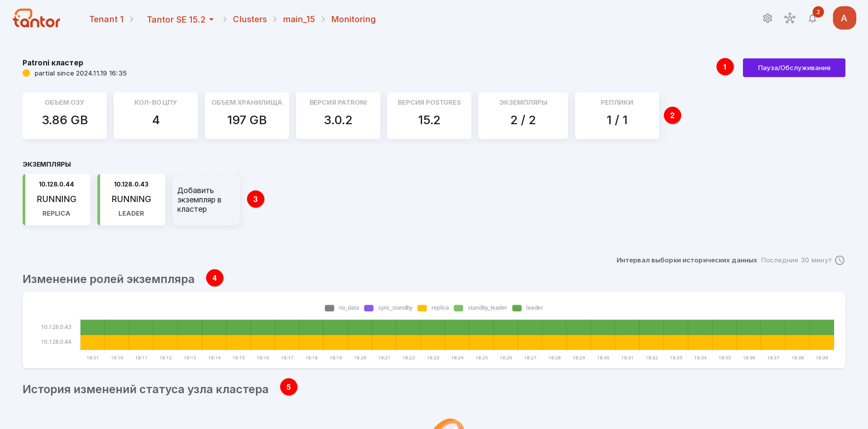Click the 10.128.0.43 chart row label
868x429 pixels.
coord(56,327)
